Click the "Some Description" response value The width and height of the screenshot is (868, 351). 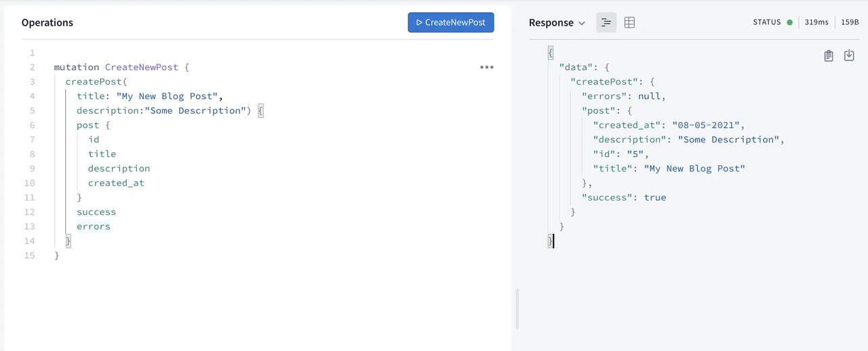[728, 140]
